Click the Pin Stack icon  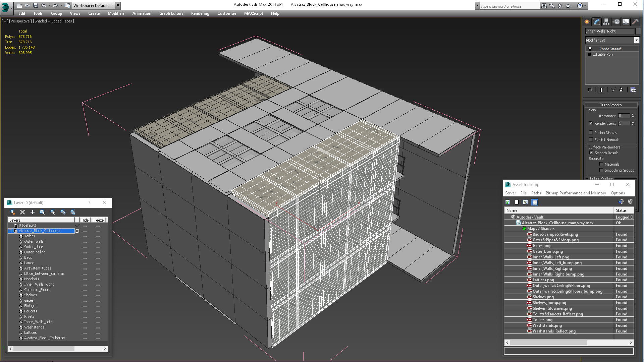[590, 90]
